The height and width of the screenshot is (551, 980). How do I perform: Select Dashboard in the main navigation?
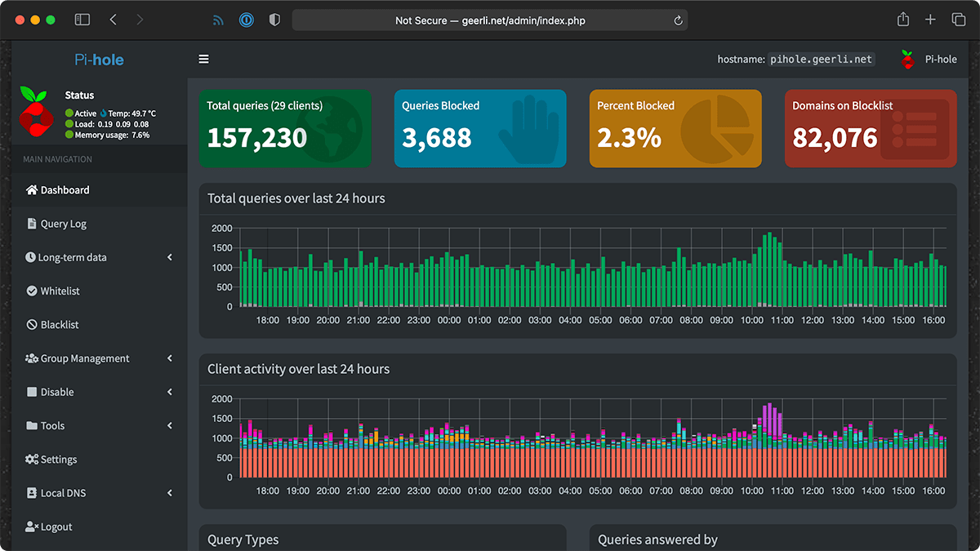65,189
